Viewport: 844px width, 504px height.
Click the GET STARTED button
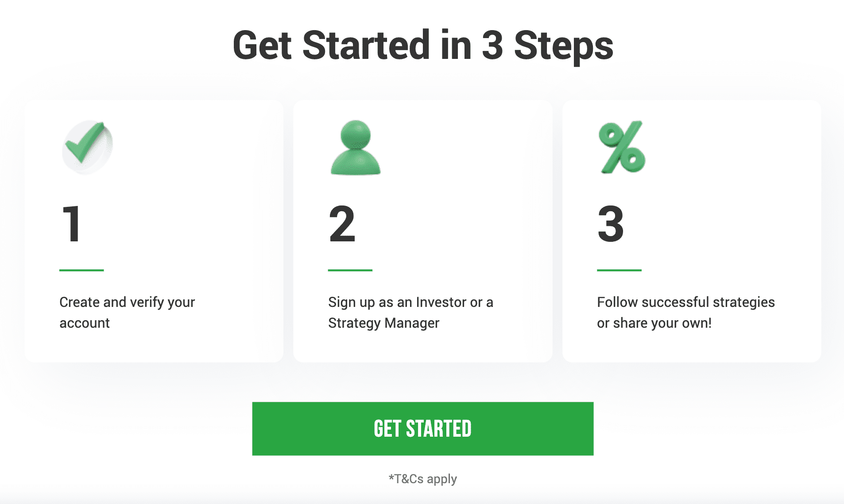pos(423,429)
